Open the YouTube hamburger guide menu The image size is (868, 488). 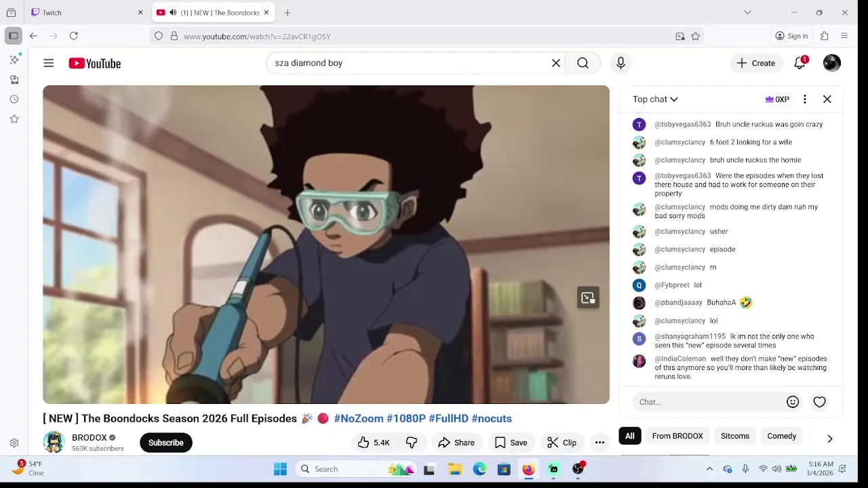(48, 63)
